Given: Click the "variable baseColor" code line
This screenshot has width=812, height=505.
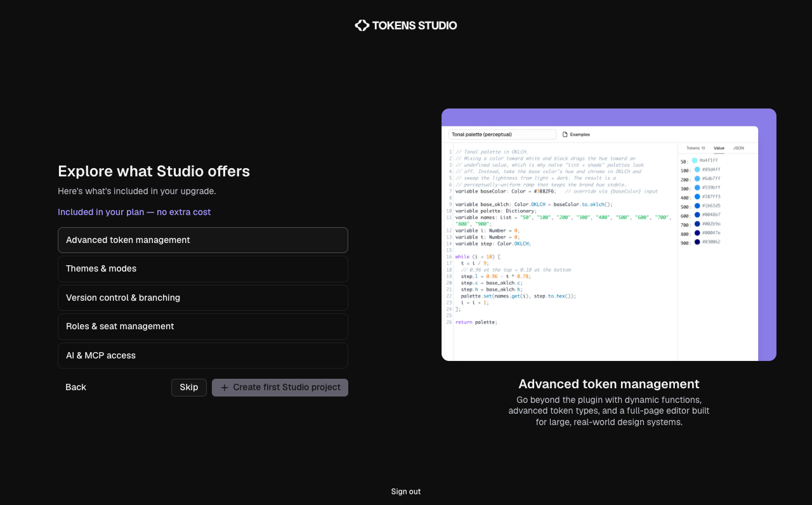Looking at the screenshot, I should pos(556,191).
